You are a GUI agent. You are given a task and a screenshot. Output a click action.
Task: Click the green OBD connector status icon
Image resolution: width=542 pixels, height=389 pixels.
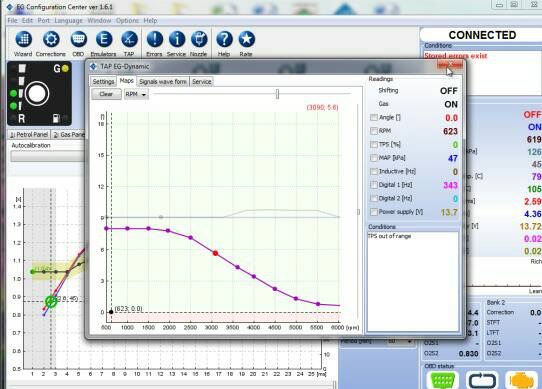coord(442,380)
